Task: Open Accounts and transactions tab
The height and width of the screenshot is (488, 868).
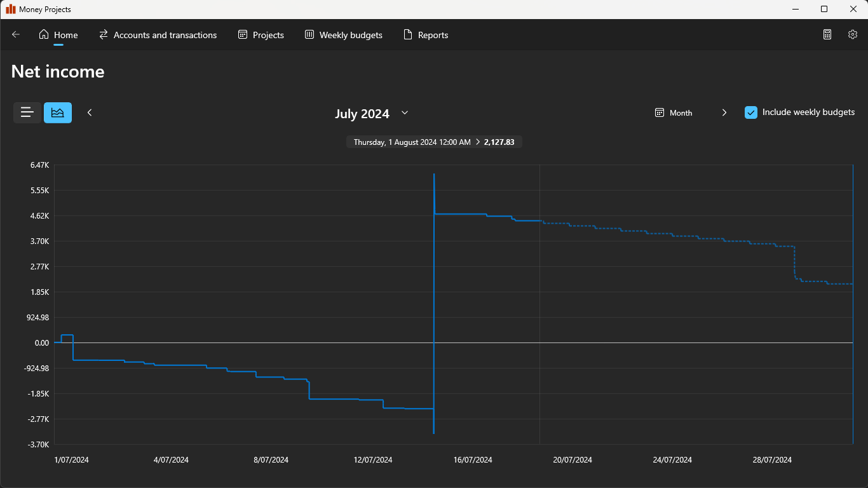Action: [x=158, y=35]
